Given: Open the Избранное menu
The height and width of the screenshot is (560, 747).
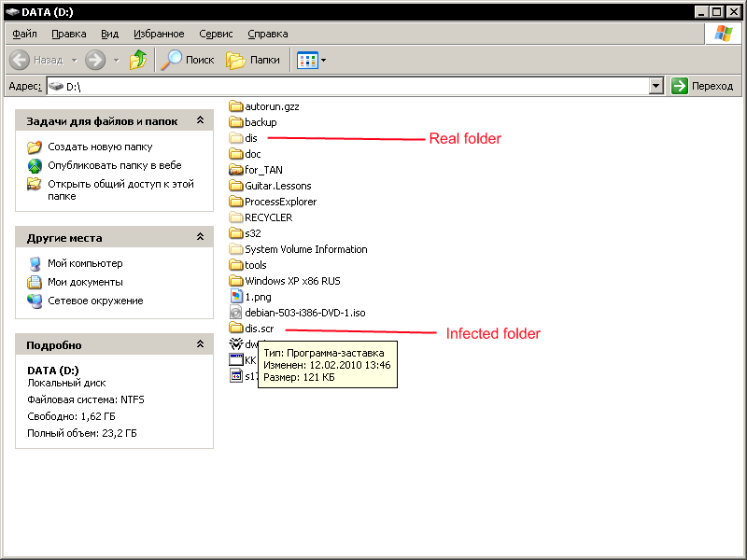Looking at the screenshot, I should pyautogui.click(x=159, y=34).
